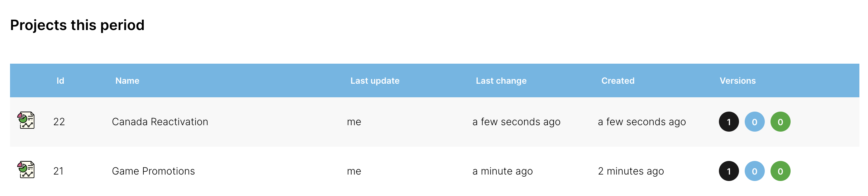Click the green version badge for Game Promotions

coord(780,171)
